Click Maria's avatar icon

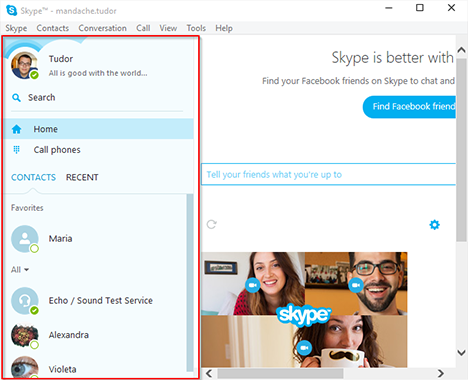click(25, 239)
